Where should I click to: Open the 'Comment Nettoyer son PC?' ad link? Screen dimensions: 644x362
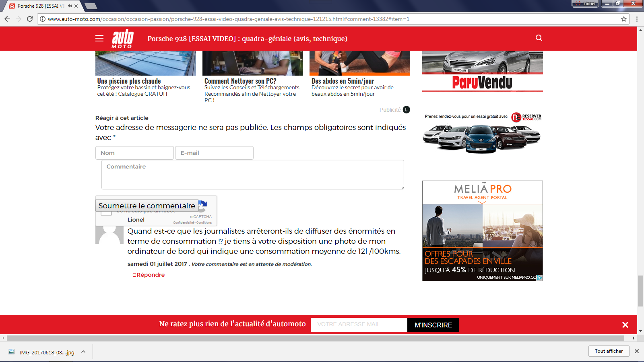[240, 81]
